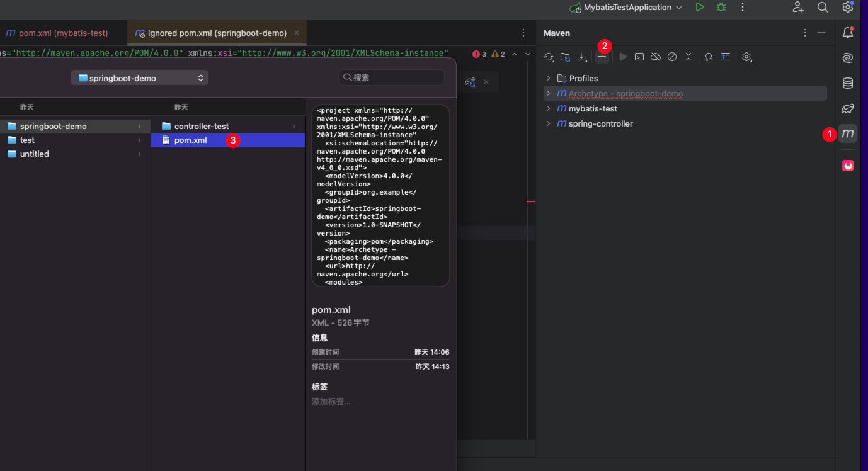The image size is (868, 471).
Task: Expand the mybatis-test Maven node
Action: pyautogui.click(x=548, y=108)
